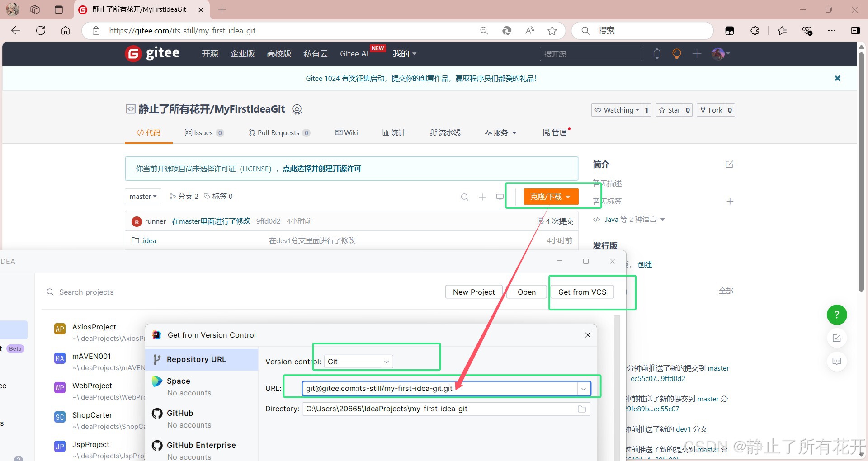Click Search projects field in IDEA
This screenshot has width=868, height=461.
(x=86, y=292)
